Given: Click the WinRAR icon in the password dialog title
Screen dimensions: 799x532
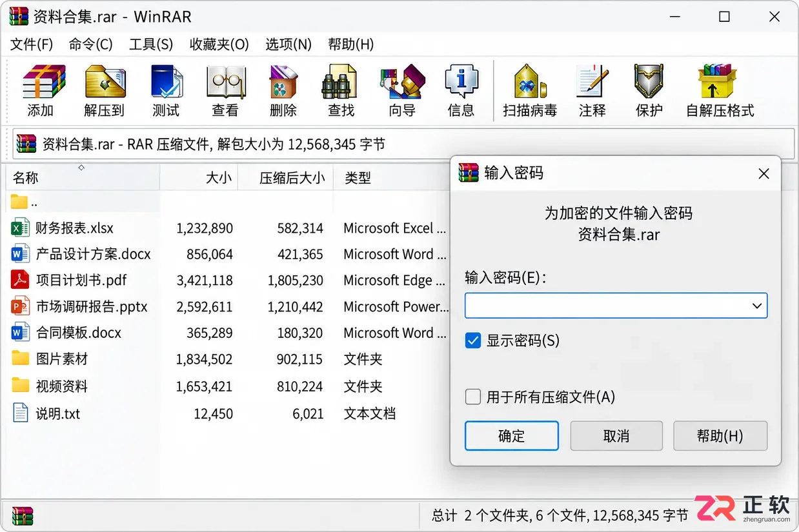Looking at the screenshot, I should (469, 172).
